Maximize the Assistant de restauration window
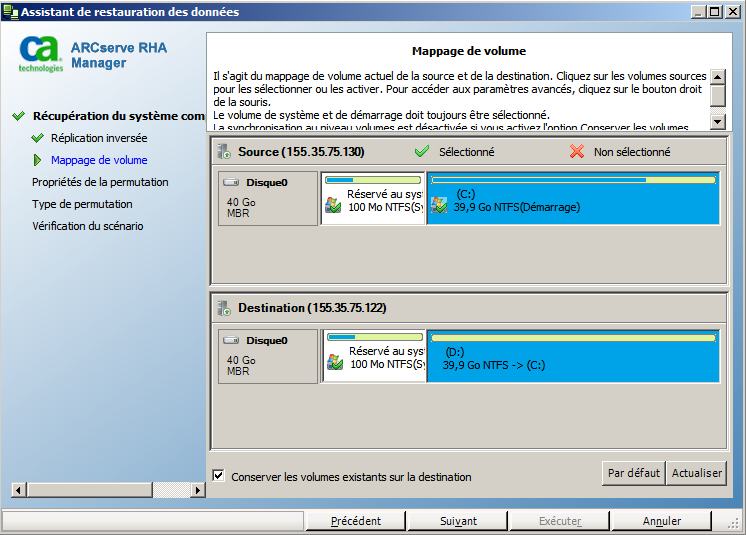The width and height of the screenshot is (746, 535). click(715, 11)
